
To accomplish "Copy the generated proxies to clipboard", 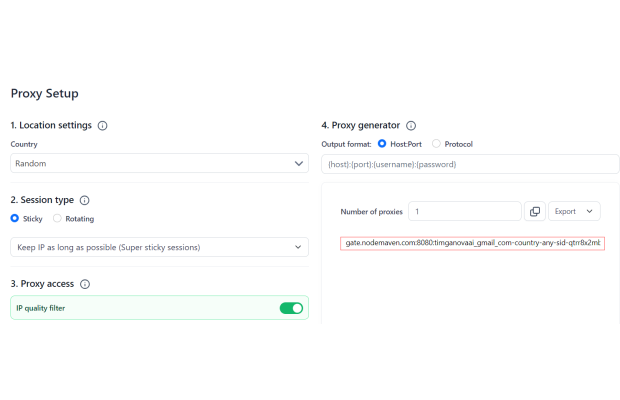I will click(535, 211).
